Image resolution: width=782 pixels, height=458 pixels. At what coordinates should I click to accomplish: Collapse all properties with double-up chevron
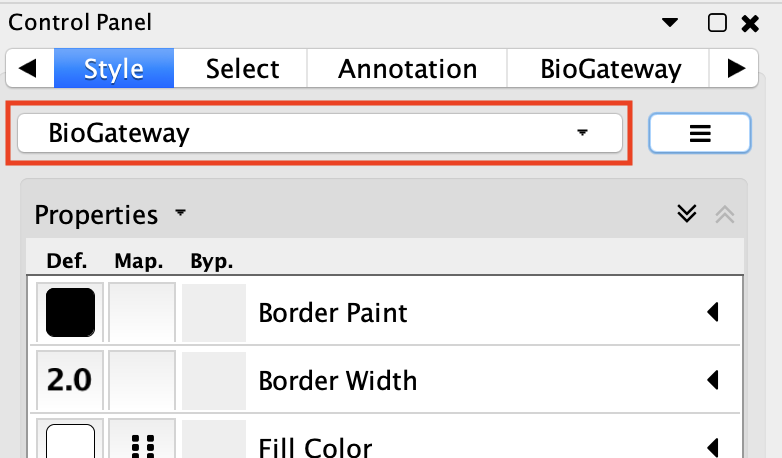point(725,215)
